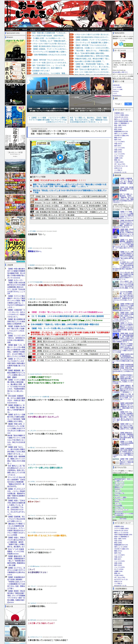This screenshot has height=644, width=138.
Task: Play the embedded solar panel video
Action: coord(60,157)
